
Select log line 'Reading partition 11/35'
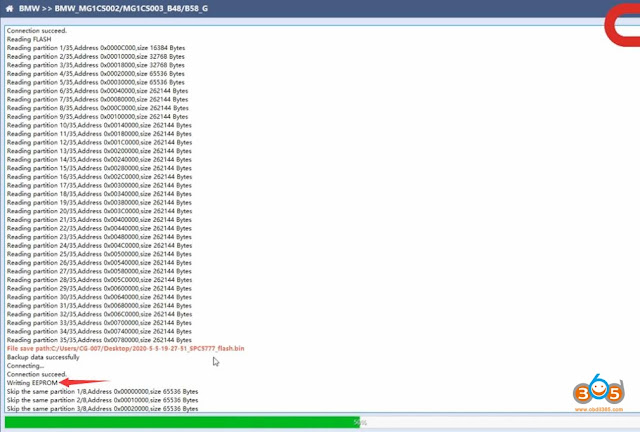point(99,134)
